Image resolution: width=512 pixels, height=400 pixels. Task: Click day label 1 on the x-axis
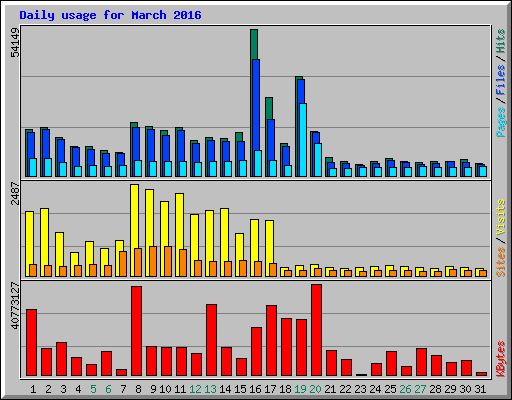coord(33,389)
